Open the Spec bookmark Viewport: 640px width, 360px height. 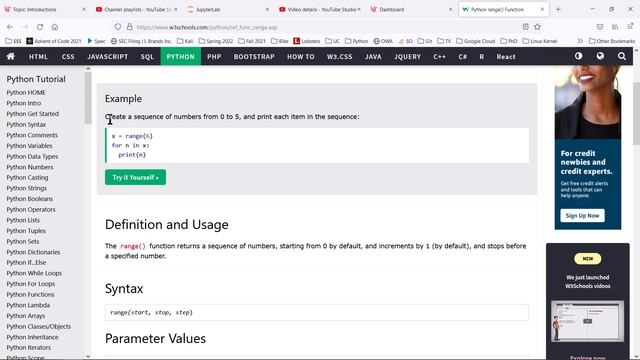pyautogui.click(x=96, y=41)
